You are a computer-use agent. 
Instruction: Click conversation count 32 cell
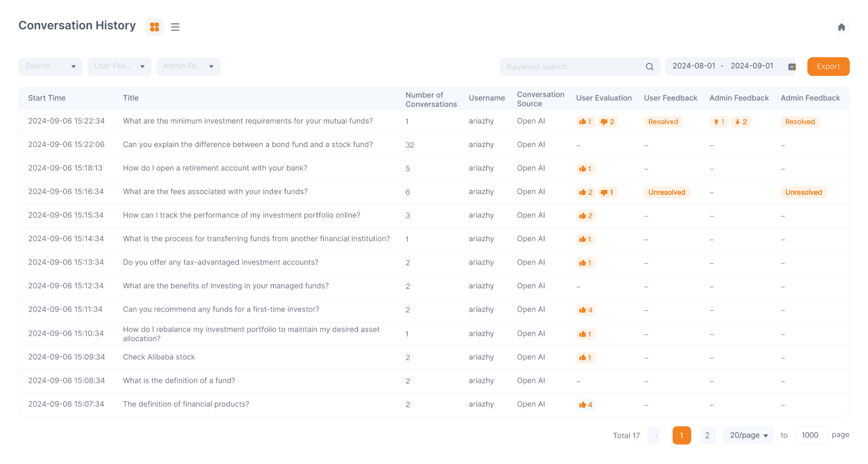coord(410,145)
